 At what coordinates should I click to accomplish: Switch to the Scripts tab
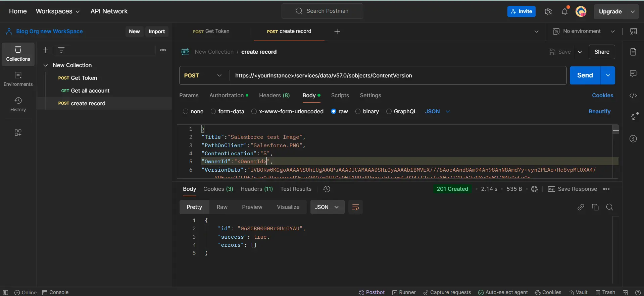[x=340, y=96]
